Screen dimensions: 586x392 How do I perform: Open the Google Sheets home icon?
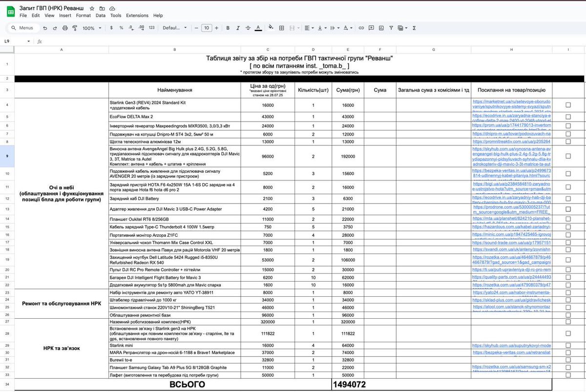[10, 12]
